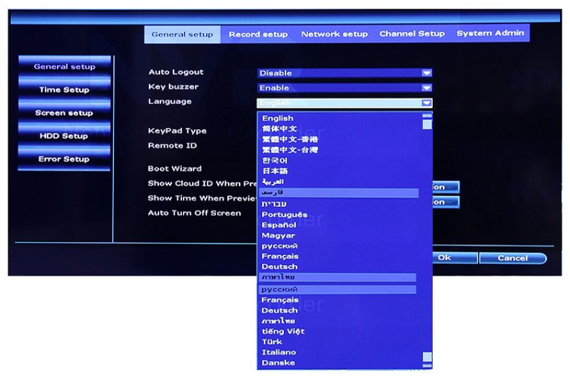Expand the Key buzzer dropdown

[x=426, y=88]
